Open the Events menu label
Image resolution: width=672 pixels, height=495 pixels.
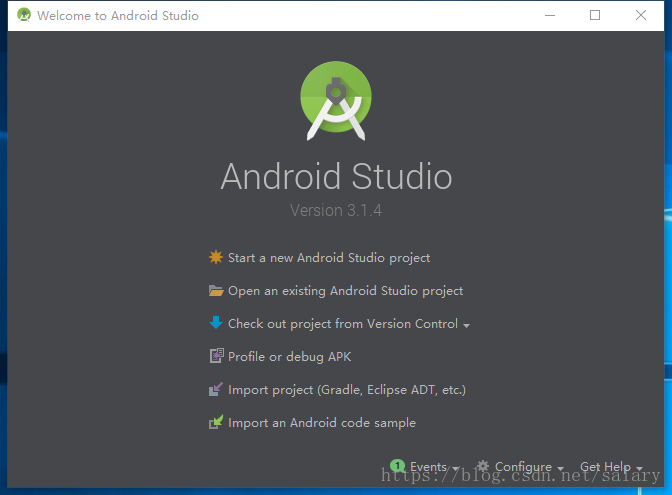click(x=428, y=466)
